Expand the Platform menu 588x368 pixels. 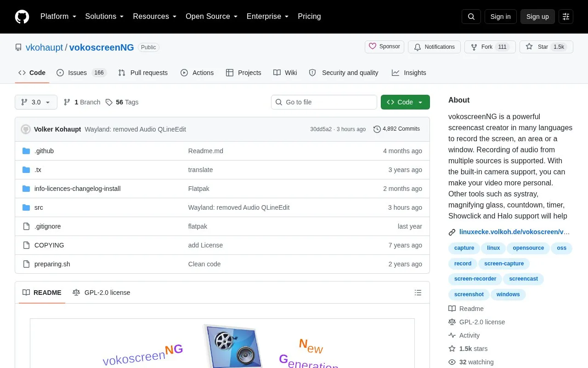pyautogui.click(x=58, y=17)
